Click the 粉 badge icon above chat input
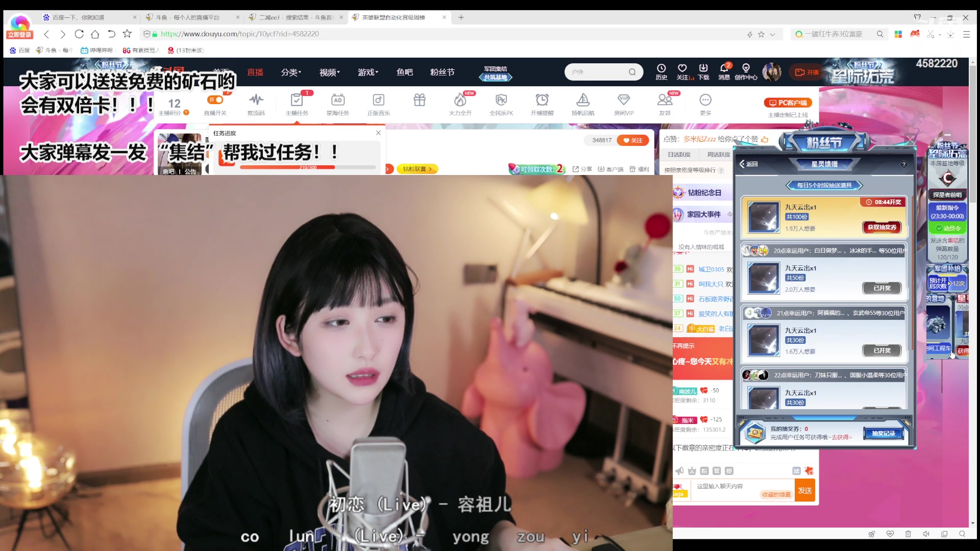The image size is (980, 551). coord(704,471)
